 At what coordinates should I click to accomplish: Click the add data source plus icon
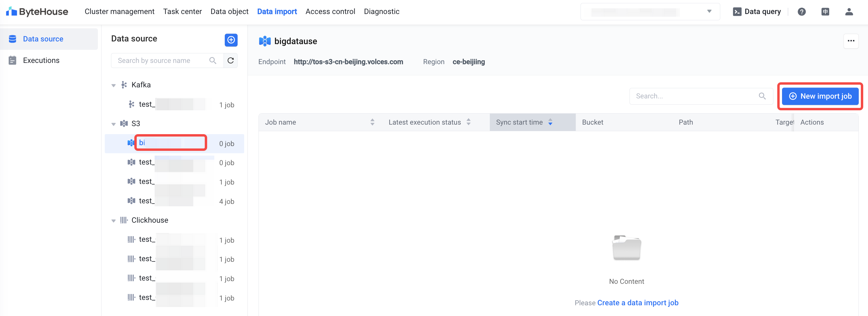tap(231, 40)
